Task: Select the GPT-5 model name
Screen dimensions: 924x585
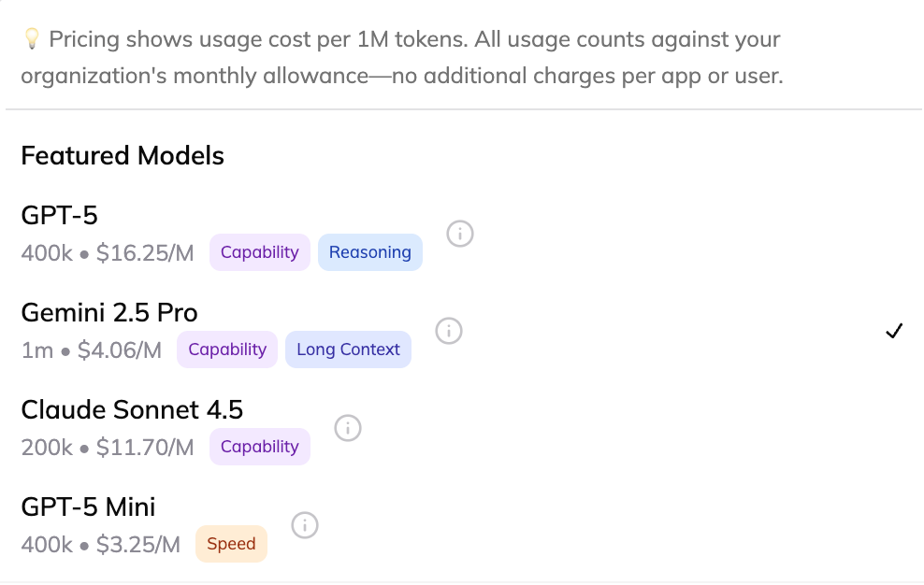Action: coord(60,216)
